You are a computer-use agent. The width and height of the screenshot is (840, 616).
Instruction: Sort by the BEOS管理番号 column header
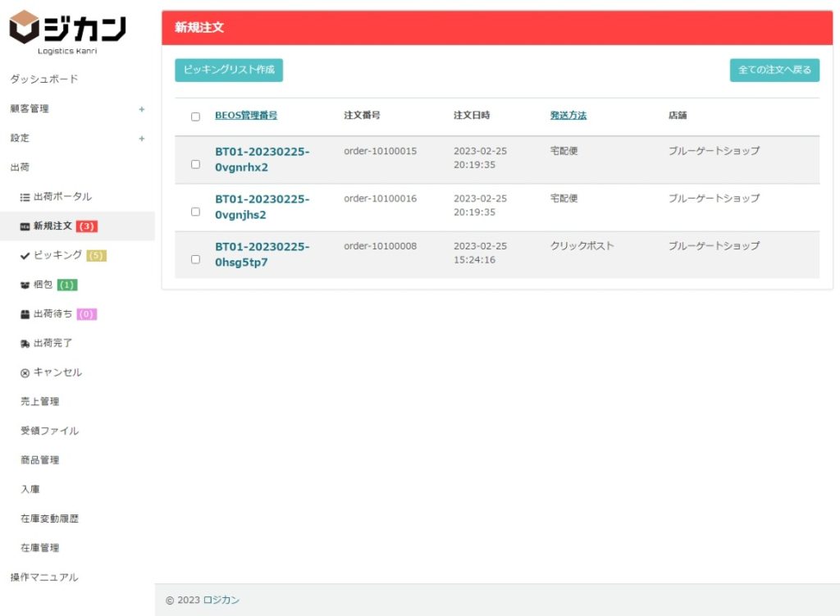[245, 116]
